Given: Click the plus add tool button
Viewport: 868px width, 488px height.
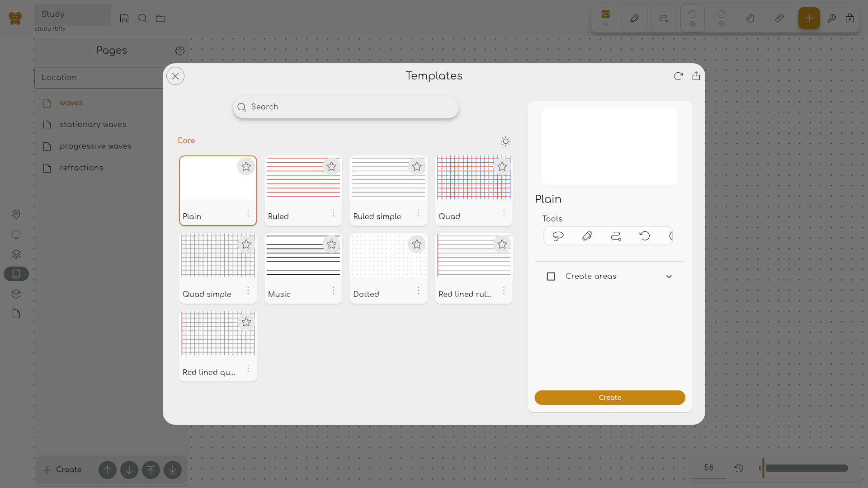Looking at the screenshot, I should [x=809, y=19].
